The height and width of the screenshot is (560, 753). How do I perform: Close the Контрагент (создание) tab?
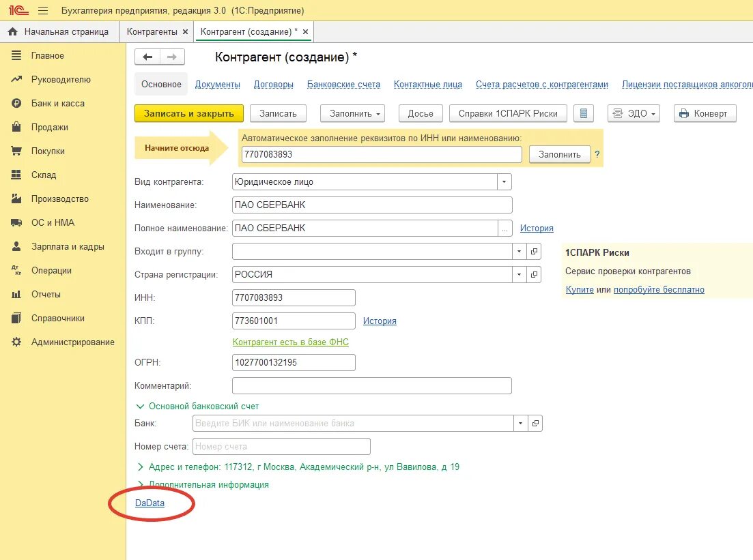(305, 32)
